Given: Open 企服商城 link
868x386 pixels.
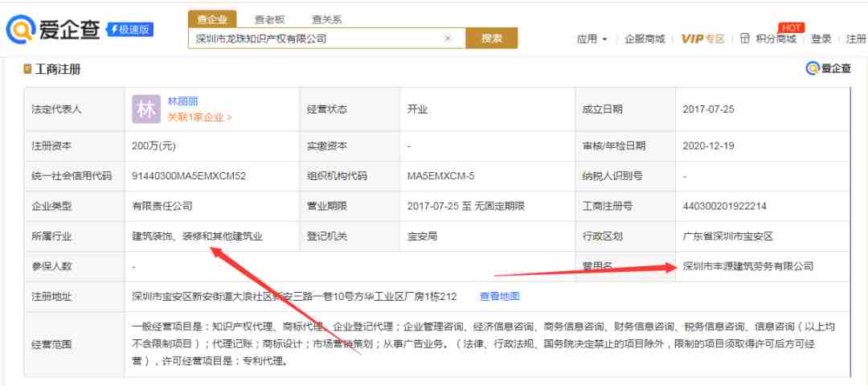Looking at the screenshot, I should coord(645,39).
